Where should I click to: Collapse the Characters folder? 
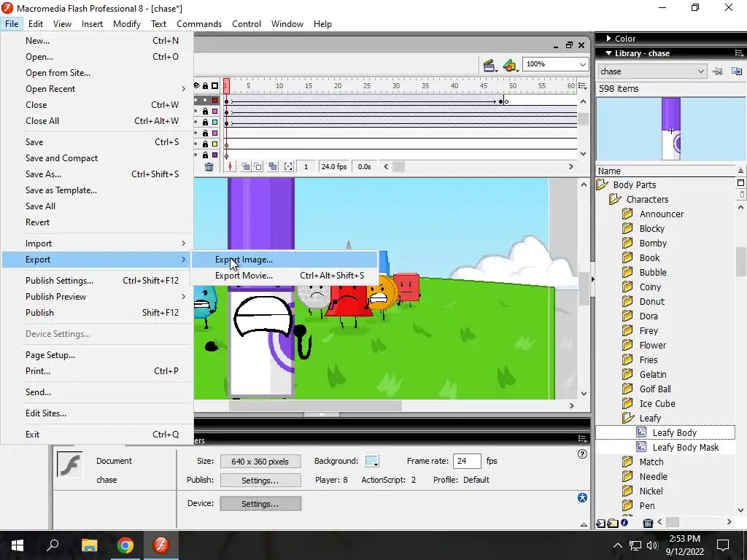coord(616,199)
